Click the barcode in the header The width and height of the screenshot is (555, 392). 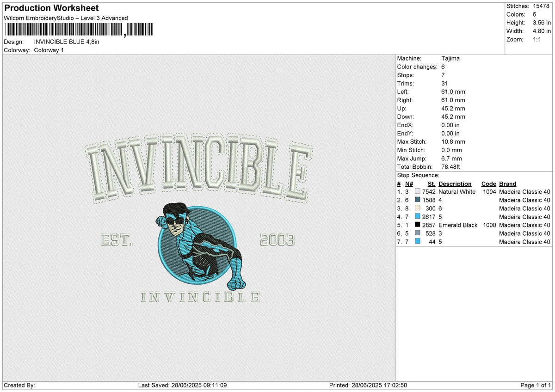(x=79, y=30)
